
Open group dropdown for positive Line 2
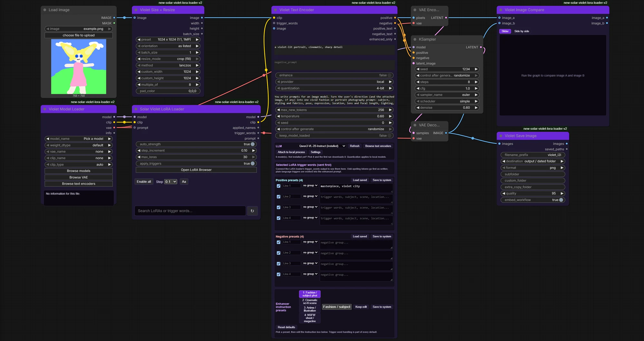tap(310, 196)
